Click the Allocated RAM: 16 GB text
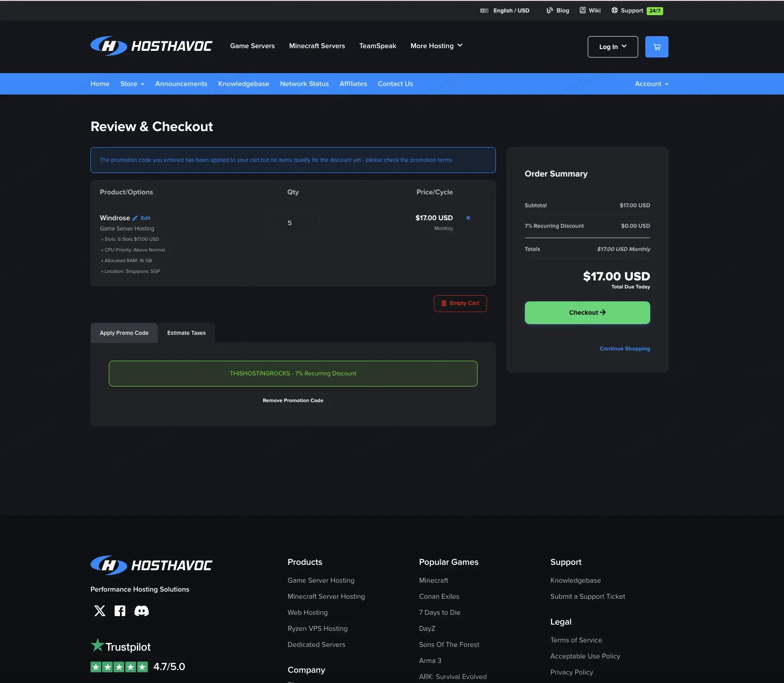Image resolution: width=784 pixels, height=683 pixels. (128, 261)
